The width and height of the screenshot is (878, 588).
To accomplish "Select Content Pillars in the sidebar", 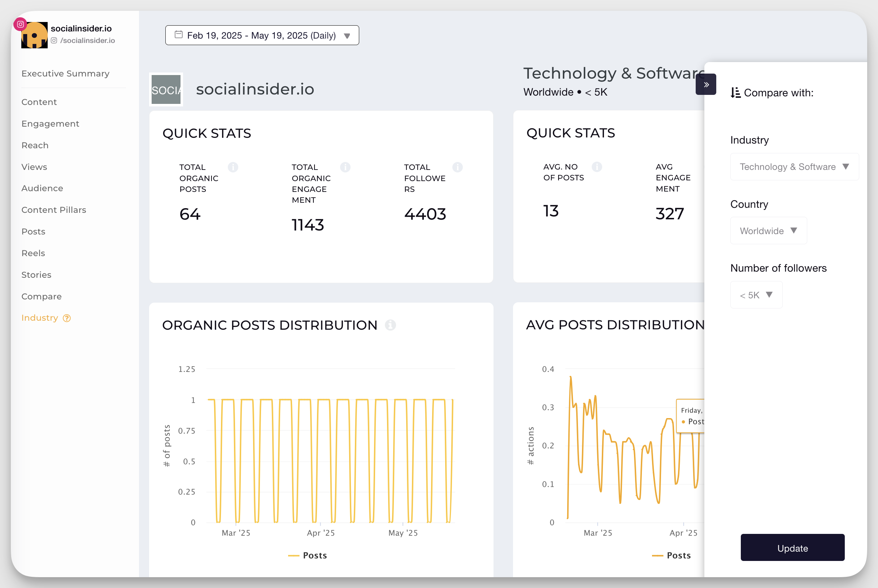I will pos(54,210).
